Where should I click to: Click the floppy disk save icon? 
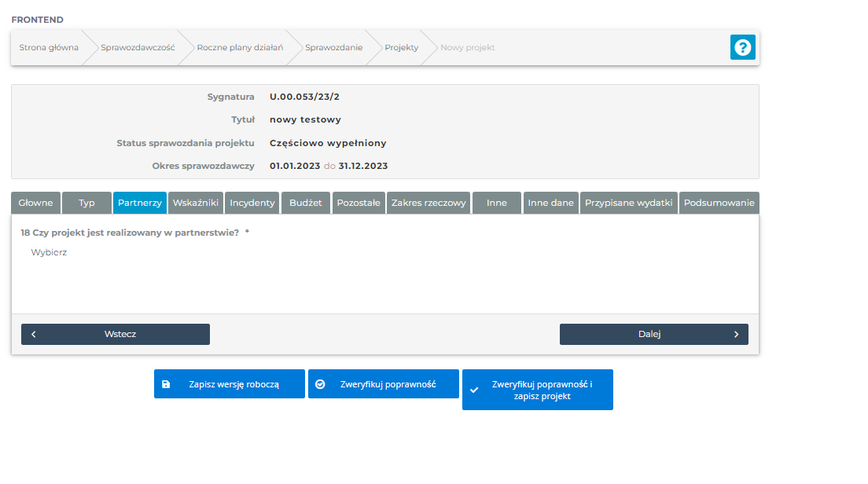[166, 385]
